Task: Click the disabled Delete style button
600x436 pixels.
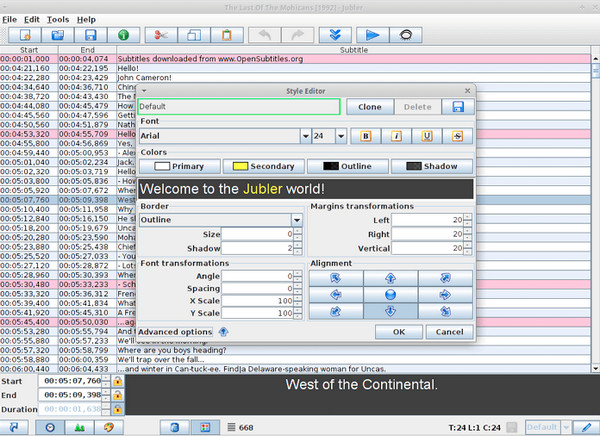Action: [417, 107]
